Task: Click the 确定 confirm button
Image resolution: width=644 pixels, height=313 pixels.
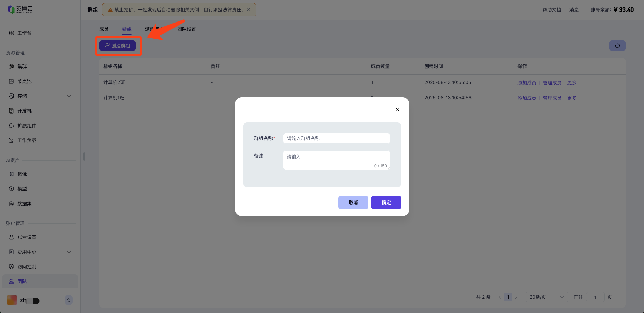Action: pos(386,203)
